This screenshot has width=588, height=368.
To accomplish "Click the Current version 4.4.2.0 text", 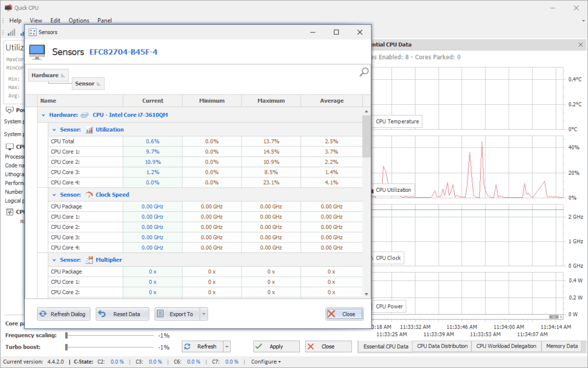I will click(x=33, y=362).
